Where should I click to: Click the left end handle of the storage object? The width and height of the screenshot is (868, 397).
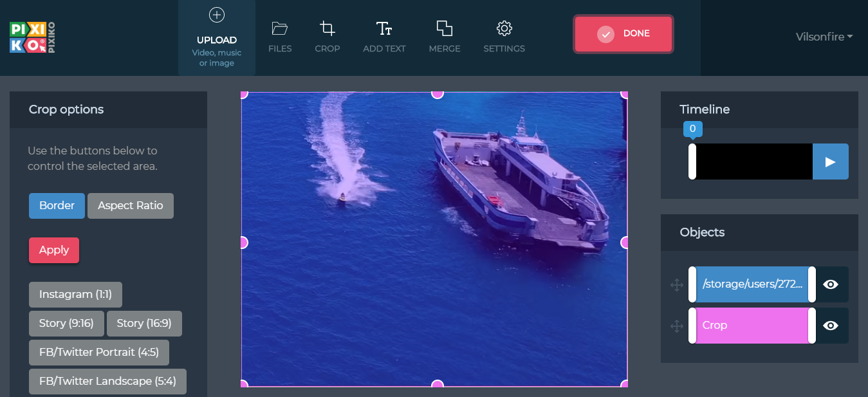[x=692, y=284]
